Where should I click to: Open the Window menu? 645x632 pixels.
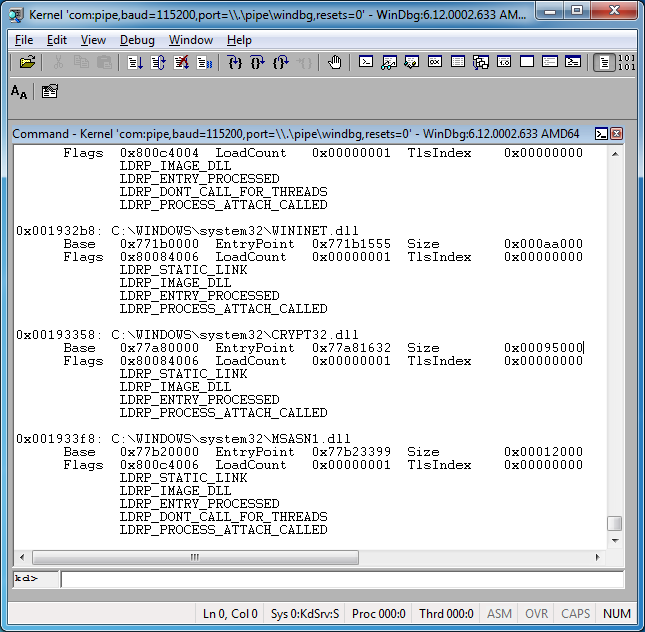(x=191, y=40)
